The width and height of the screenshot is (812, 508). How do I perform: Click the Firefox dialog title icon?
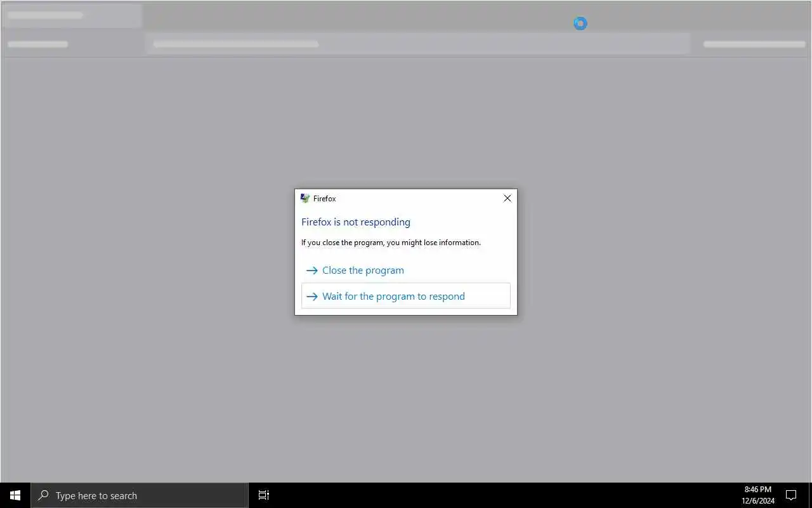pyautogui.click(x=305, y=198)
